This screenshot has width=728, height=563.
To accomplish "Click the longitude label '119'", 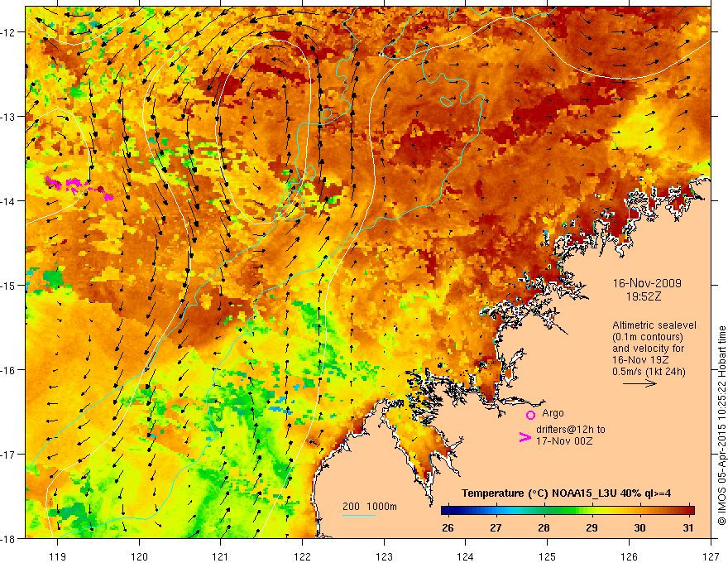I will 58,556.
